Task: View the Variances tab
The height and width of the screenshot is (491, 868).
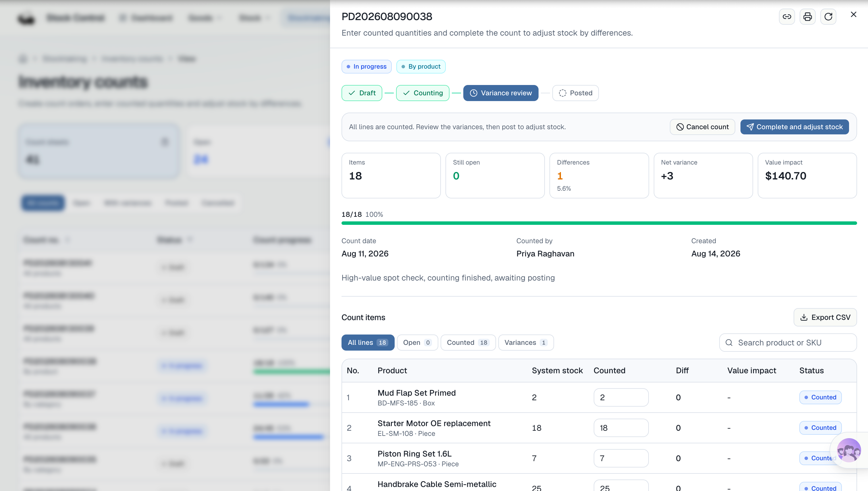Action: pos(526,343)
